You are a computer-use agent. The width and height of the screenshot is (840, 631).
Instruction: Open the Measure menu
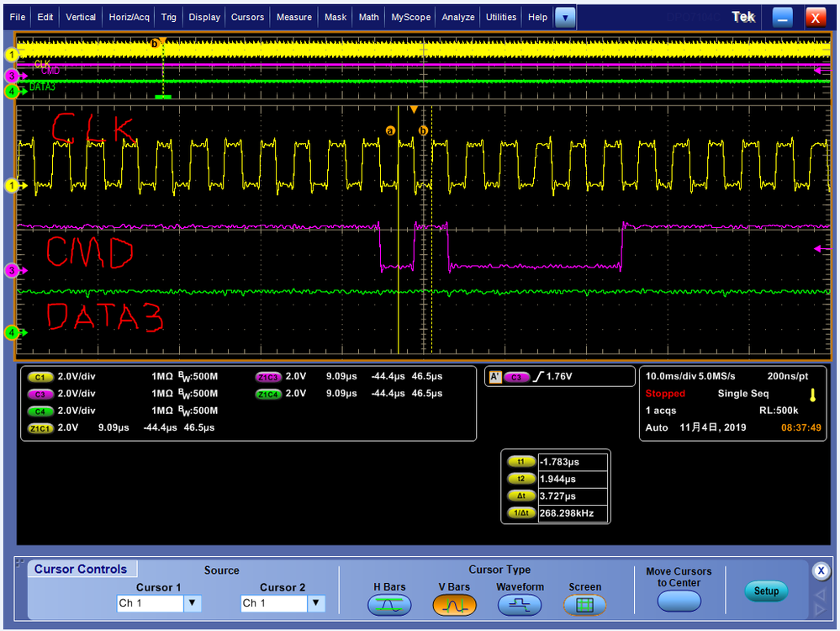pyautogui.click(x=293, y=17)
